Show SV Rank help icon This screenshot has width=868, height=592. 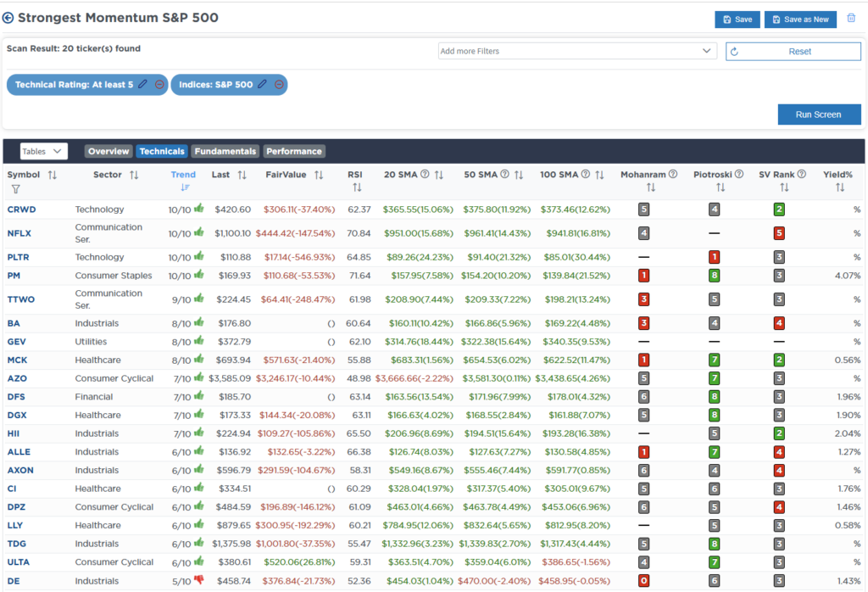(801, 175)
